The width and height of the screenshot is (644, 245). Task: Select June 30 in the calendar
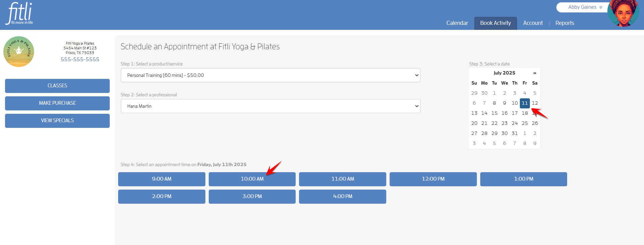click(x=484, y=93)
